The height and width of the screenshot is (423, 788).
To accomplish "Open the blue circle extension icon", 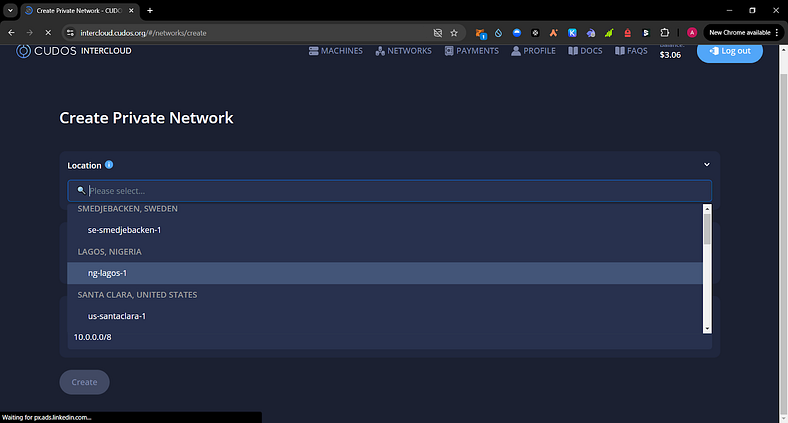I will pos(517,33).
